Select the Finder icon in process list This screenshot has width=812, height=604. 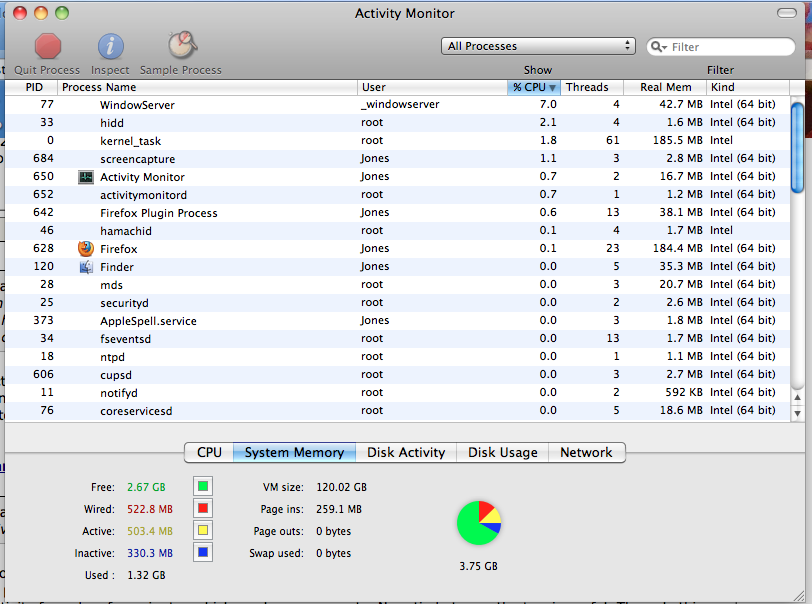(86, 267)
